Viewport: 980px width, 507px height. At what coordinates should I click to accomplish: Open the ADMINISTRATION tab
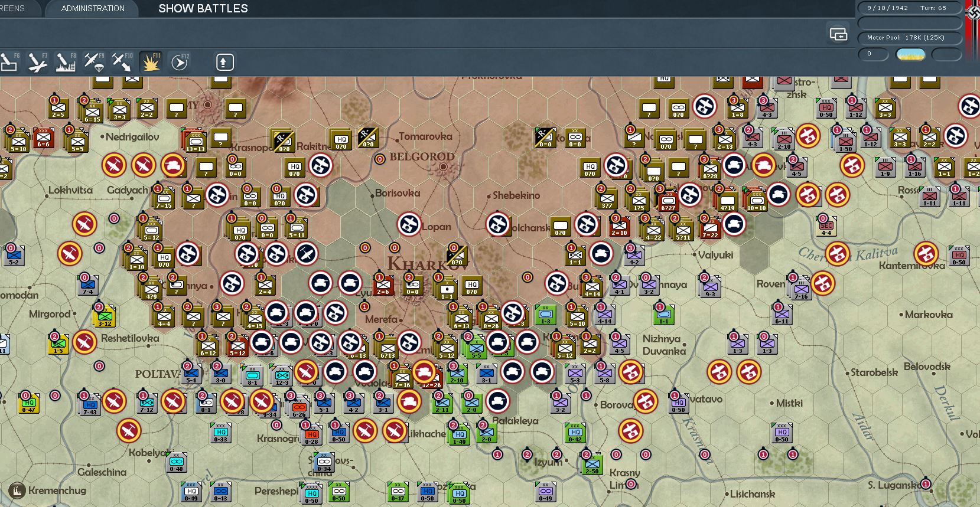(93, 8)
